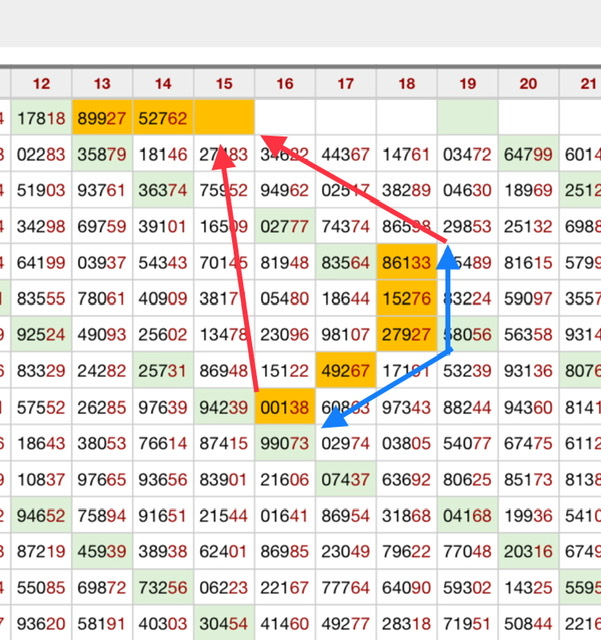The image size is (601, 640).
Task: Select the empty green cell under column 19
Action: pyautogui.click(x=468, y=118)
